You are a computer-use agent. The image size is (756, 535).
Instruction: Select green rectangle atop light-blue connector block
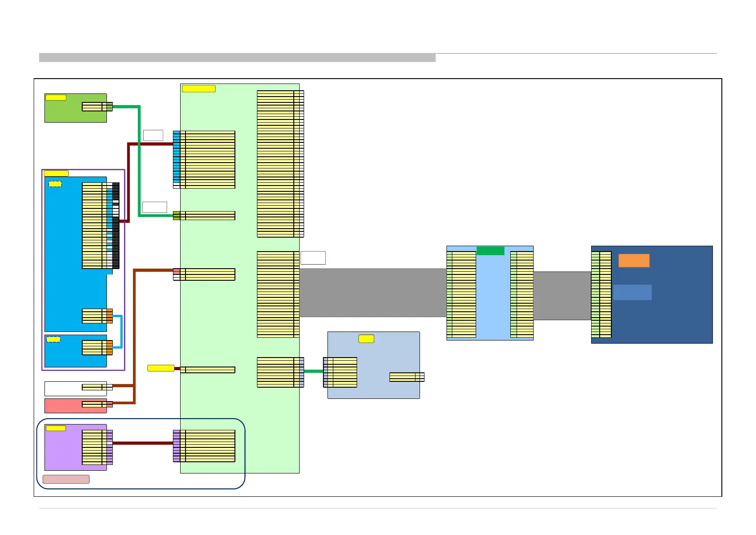[x=490, y=251]
